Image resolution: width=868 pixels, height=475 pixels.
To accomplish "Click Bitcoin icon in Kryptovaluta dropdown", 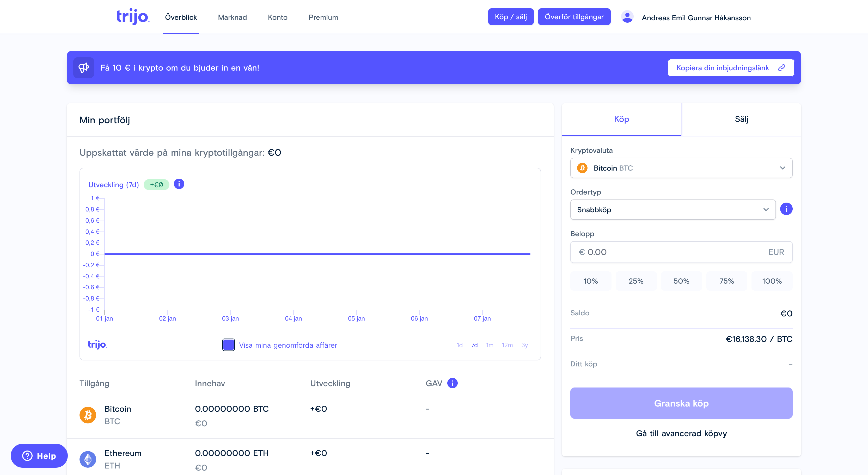I will [582, 168].
